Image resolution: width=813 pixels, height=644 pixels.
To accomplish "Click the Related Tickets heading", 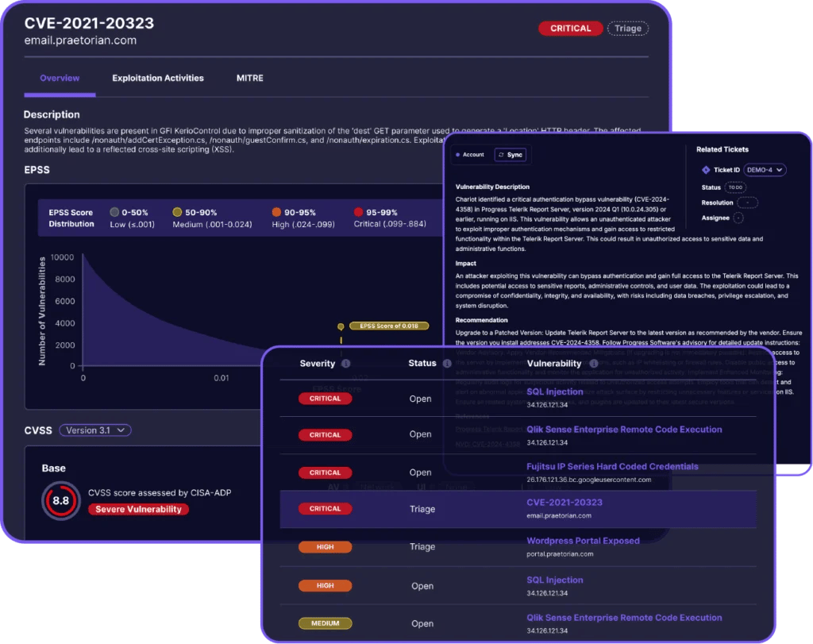I will 722,149.
